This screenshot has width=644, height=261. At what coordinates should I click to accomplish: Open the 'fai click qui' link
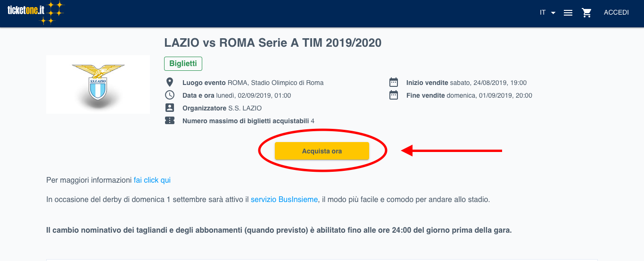(x=152, y=180)
